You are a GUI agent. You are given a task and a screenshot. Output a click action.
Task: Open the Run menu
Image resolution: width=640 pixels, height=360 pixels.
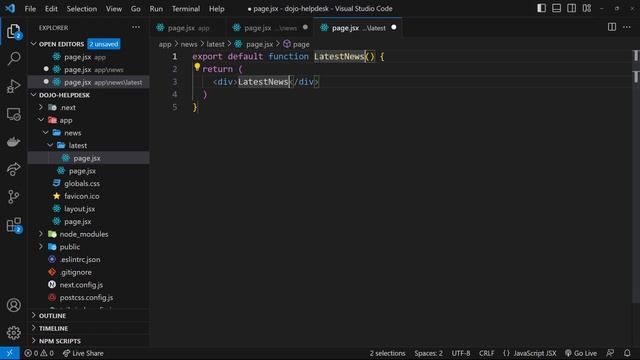pyautogui.click(x=156, y=9)
